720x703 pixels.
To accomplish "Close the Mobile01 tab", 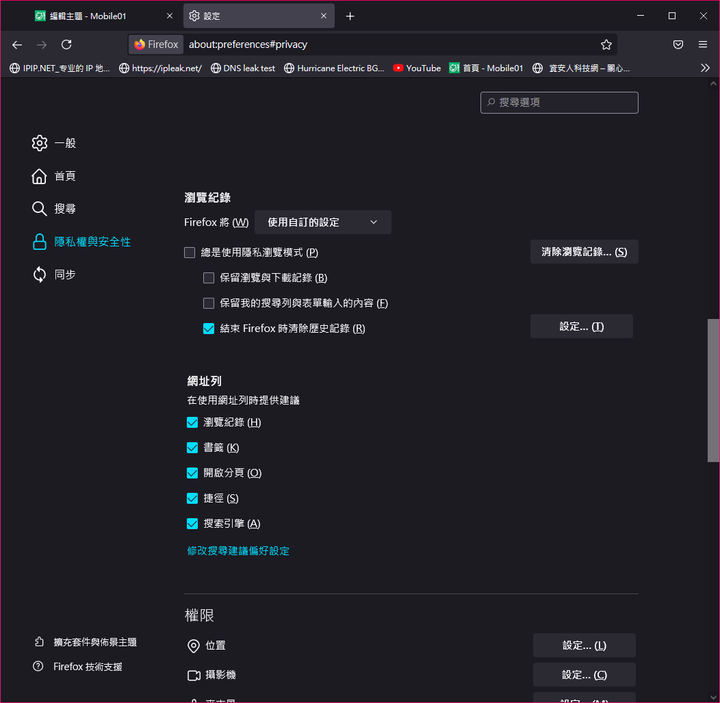I will tap(169, 16).
